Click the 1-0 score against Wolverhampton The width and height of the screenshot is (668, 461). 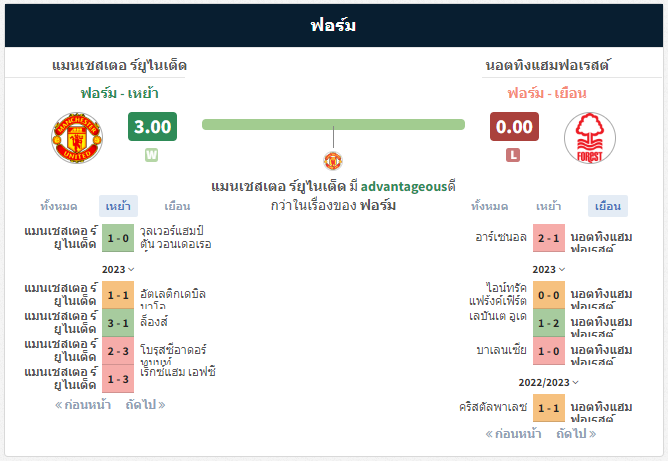[118, 238]
